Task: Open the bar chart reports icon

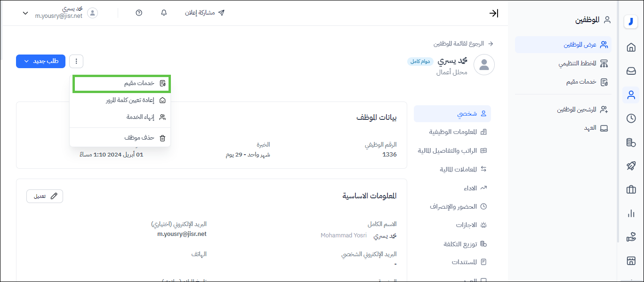Action: click(x=631, y=213)
